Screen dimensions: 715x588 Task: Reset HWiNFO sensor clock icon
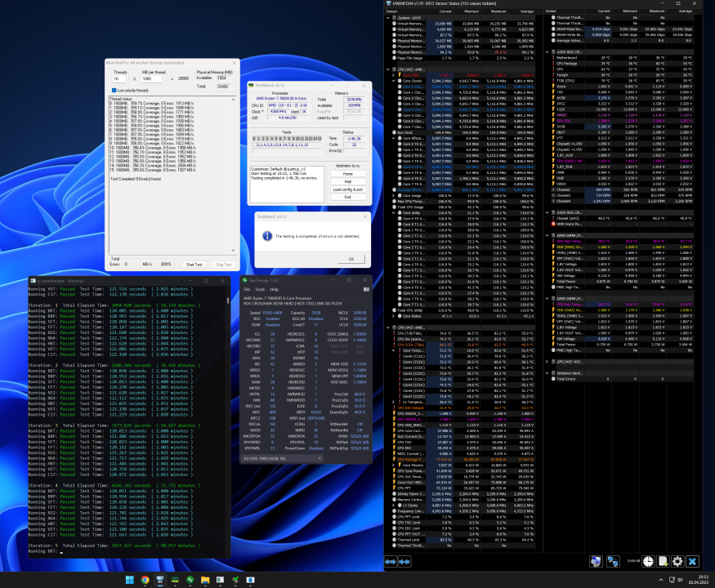pos(647,561)
